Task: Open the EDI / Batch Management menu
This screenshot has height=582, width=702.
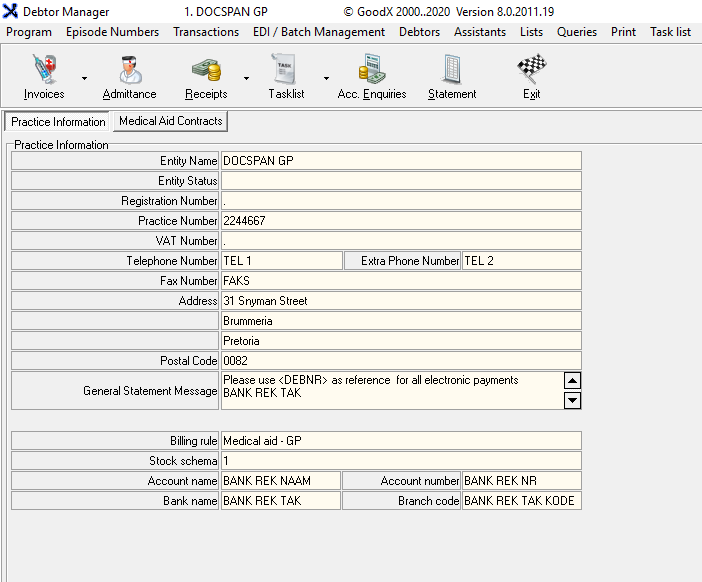Action: pyautogui.click(x=319, y=32)
